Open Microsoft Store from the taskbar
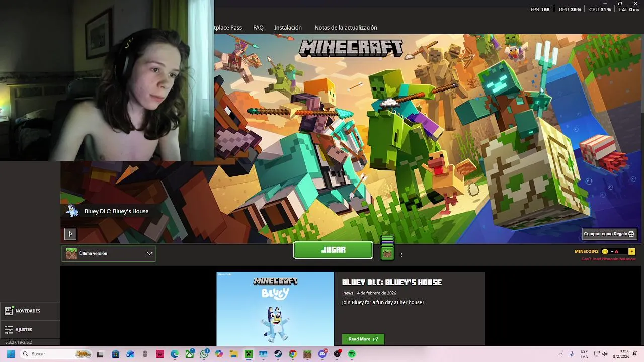Viewport: 644px width, 362px height. [x=115, y=354]
